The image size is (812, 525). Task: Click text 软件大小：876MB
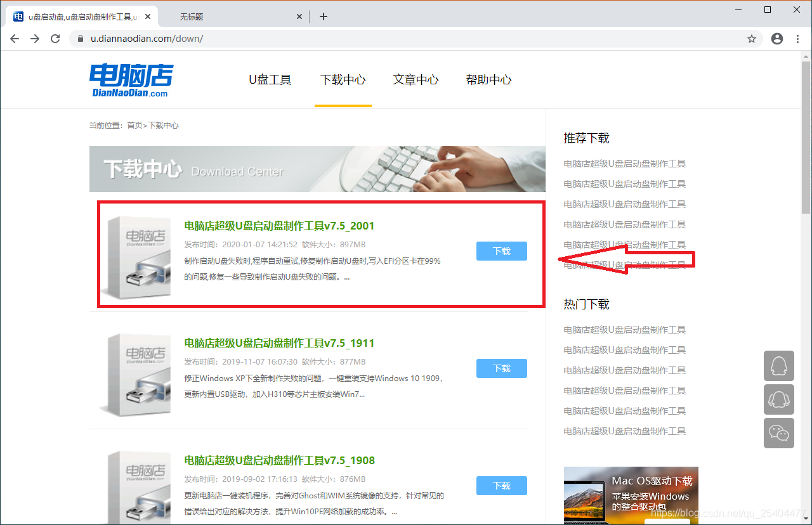click(x=334, y=479)
